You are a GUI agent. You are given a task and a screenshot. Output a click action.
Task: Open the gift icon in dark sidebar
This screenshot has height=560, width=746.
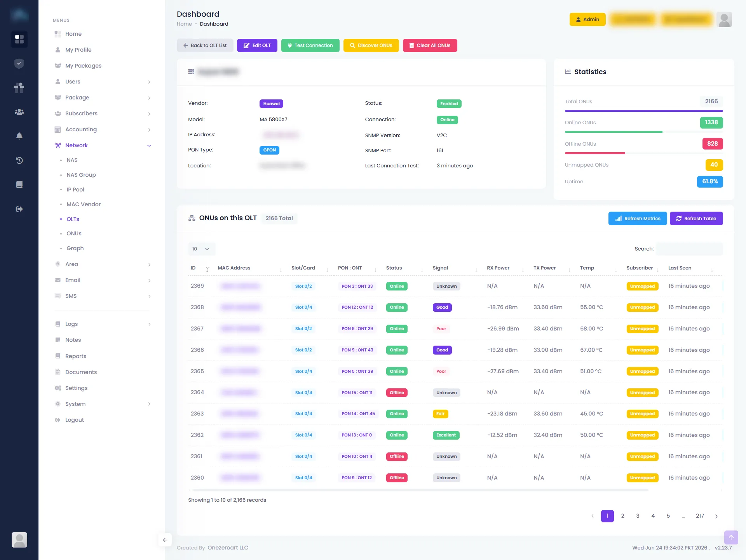(19, 88)
